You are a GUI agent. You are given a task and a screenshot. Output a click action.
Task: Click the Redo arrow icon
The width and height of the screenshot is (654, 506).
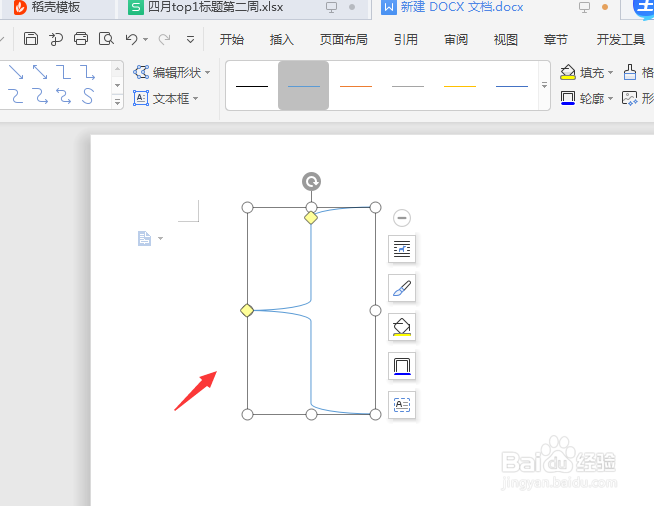164,39
